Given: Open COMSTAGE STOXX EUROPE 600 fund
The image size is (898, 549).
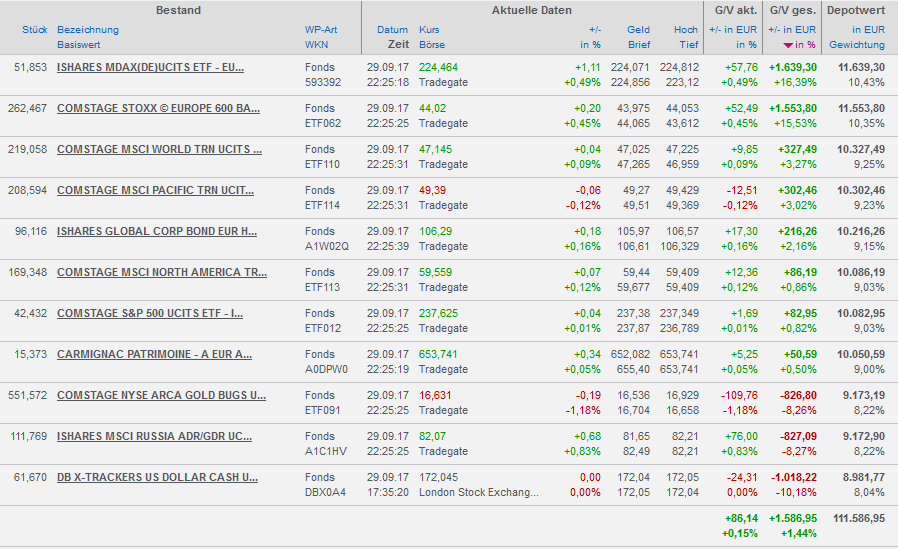Looking at the screenshot, I should (158, 108).
